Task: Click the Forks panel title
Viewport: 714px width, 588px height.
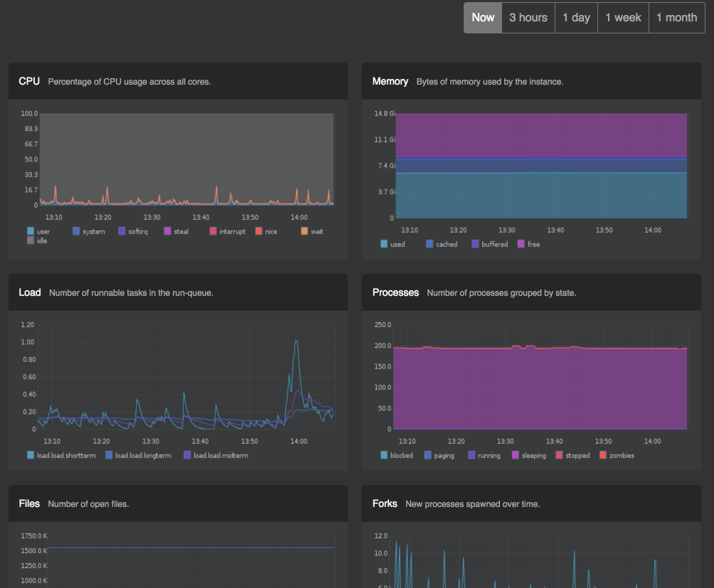Action: coord(385,503)
